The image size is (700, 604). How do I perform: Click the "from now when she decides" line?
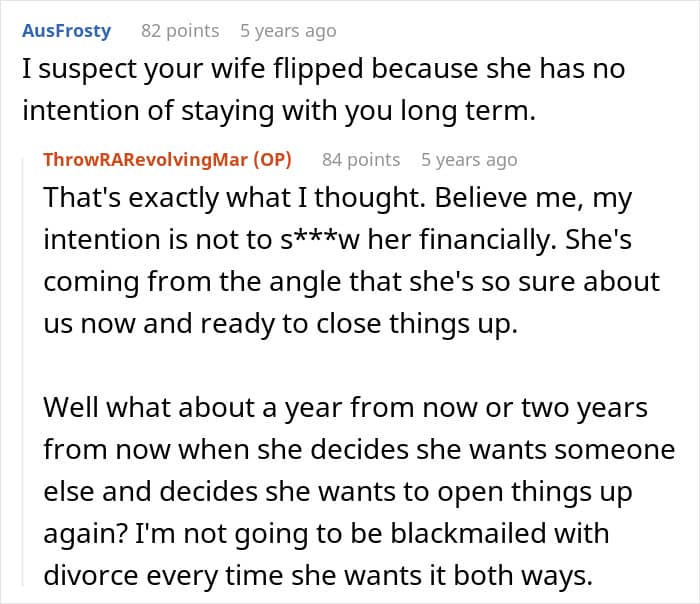[359, 450]
